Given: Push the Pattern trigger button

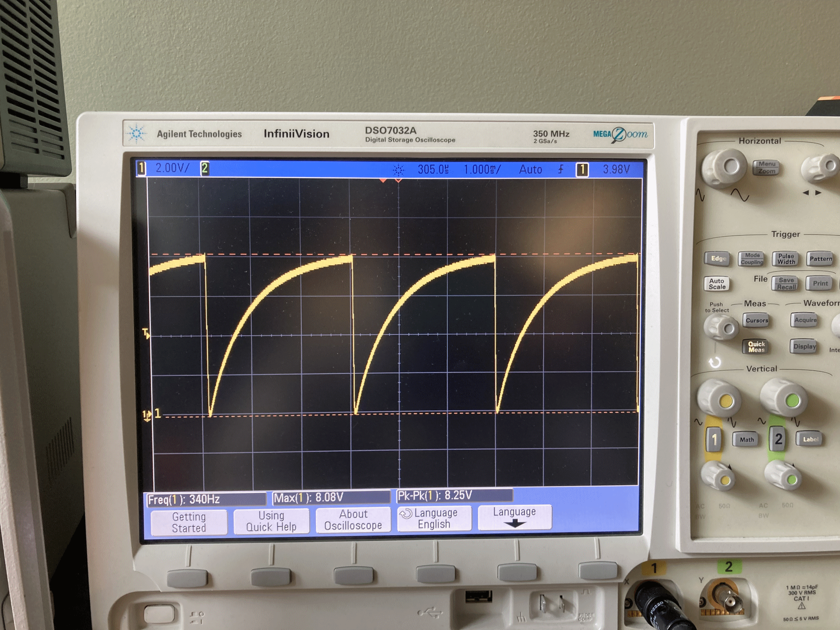Looking at the screenshot, I should pyautogui.click(x=820, y=259).
